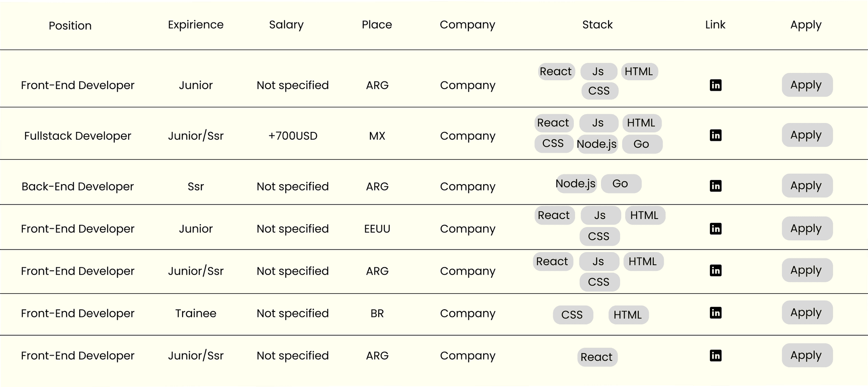
Task: Click the Node.js tag in Fullstack row
Action: 597,144
